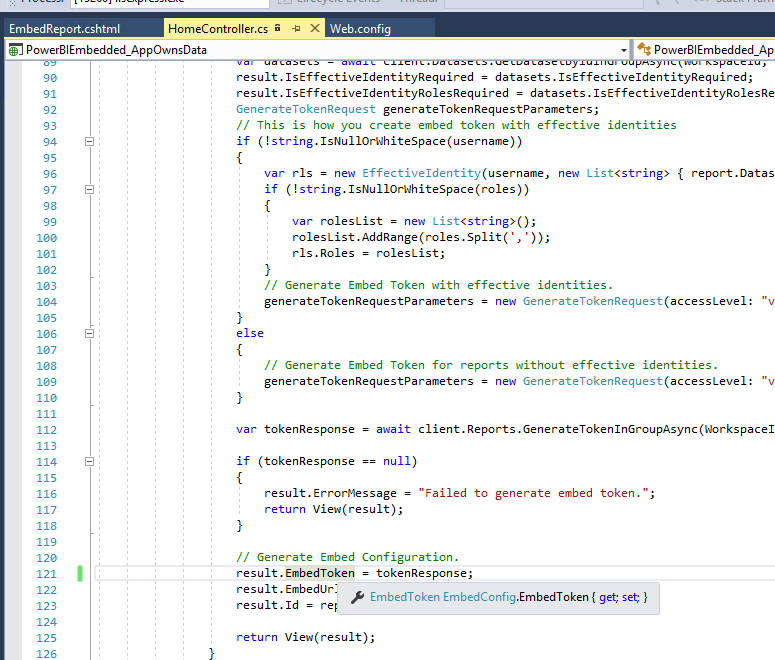Switch to the EmbedReport.cshtml tab
The image size is (775, 660).
(64, 29)
